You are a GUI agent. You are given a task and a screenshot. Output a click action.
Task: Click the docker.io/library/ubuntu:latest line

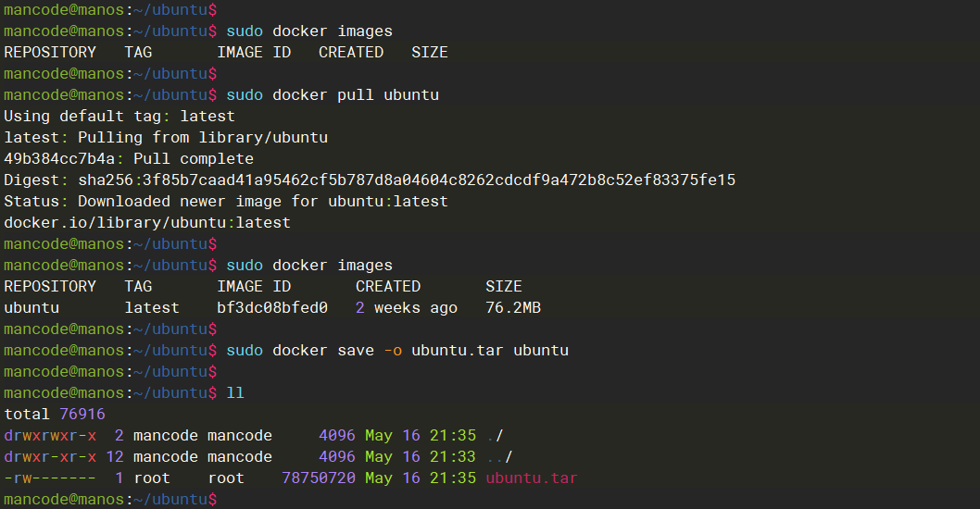(147, 223)
